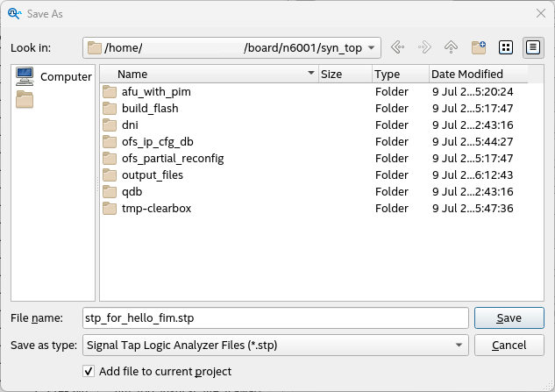Screen dimensions: 555x392
Task: Expand the Save as type dropdown
Action: (459, 346)
